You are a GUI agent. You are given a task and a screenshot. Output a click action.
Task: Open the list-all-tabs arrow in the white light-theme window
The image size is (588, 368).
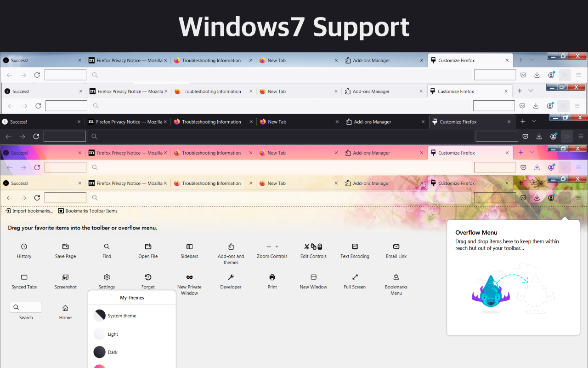pyautogui.click(x=531, y=91)
